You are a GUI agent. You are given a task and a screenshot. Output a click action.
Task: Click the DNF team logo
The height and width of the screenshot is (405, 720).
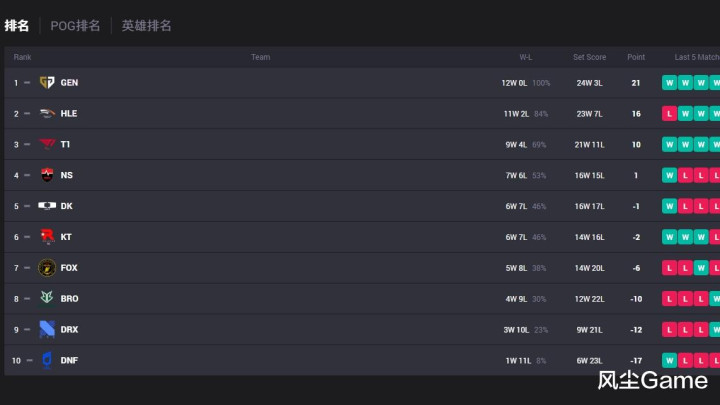tap(47, 360)
